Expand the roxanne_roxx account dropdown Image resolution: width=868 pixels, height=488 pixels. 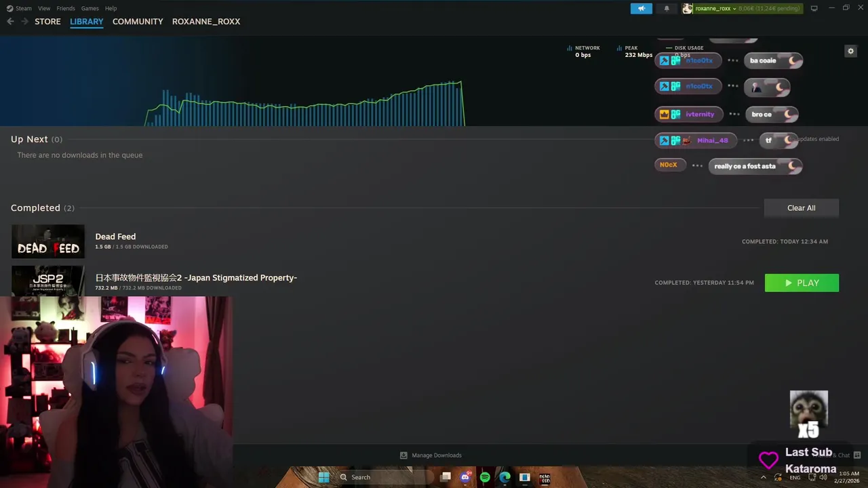(x=715, y=8)
